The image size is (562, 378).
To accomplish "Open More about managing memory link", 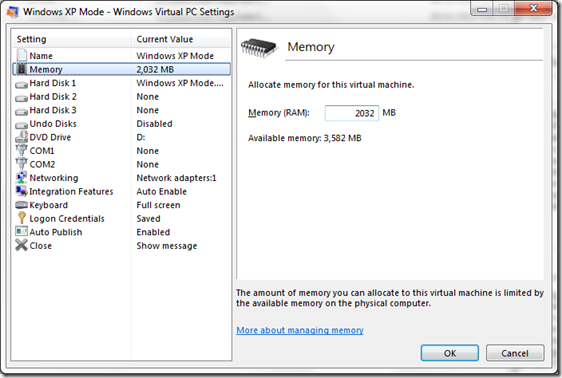I will [x=300, y=330].
